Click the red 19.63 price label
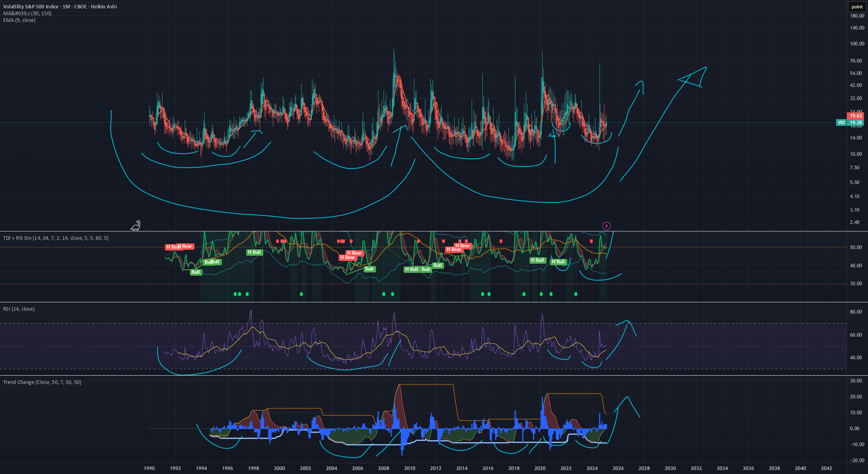Viewport: 868px width, 474px height. tap(856, 116)
